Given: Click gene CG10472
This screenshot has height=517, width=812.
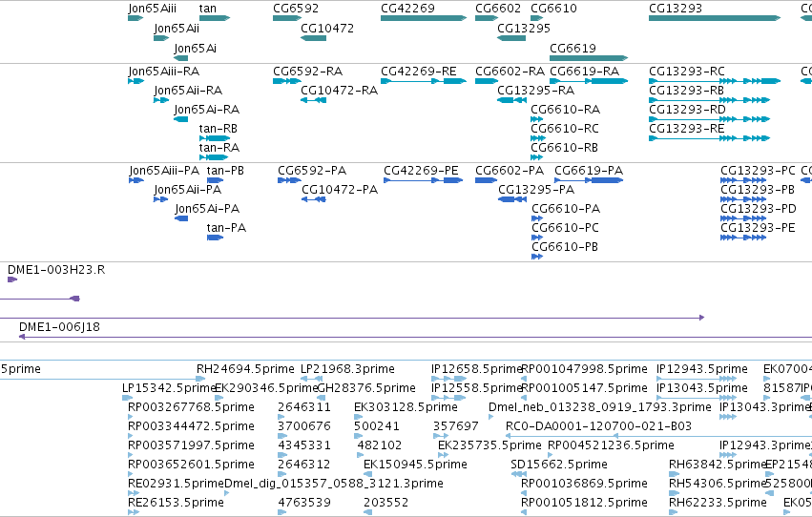Looking at the screenshot, I should (313, 38).
